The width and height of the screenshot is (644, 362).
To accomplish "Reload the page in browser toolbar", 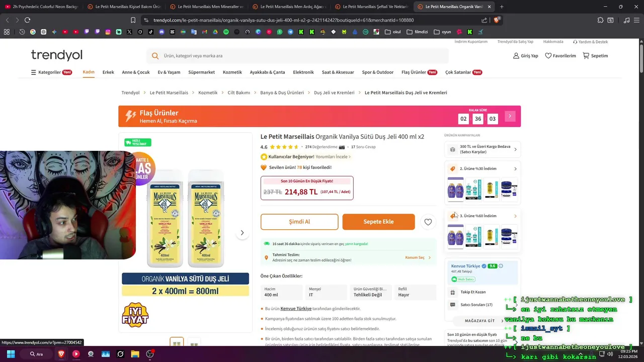I will (x=27, y=20).
